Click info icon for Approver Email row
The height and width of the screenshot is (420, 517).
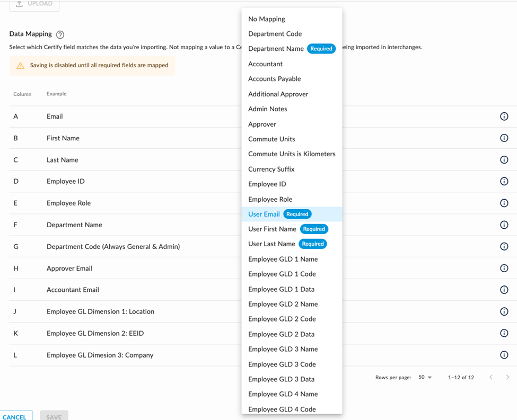[x=504, y=269]
